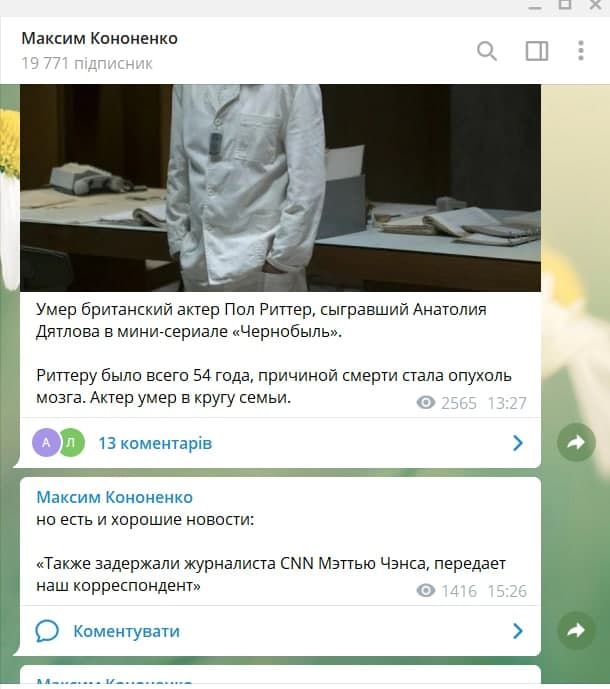Click eye views icon showing 2565

click(425, 403)
